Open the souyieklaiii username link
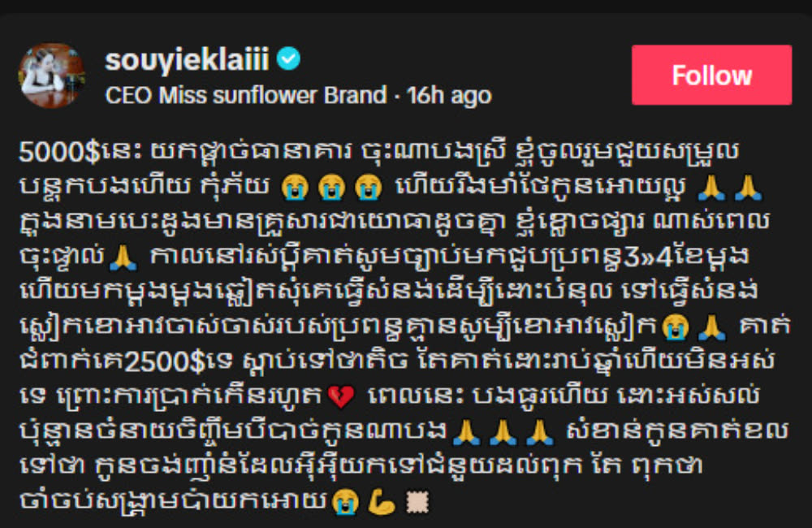This screenshot has width=812, height=528. point(187,59)
